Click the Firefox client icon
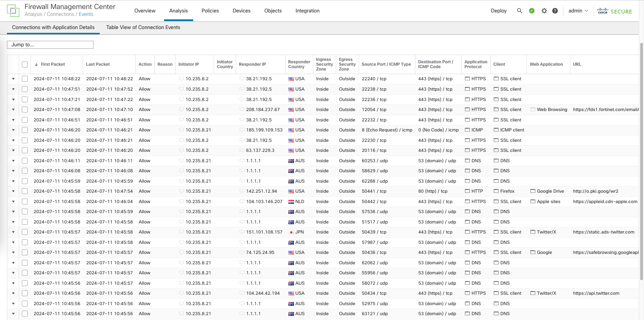The height and width of the screenshot is (320, 644). pyautogui.click(x=496, y=191)
